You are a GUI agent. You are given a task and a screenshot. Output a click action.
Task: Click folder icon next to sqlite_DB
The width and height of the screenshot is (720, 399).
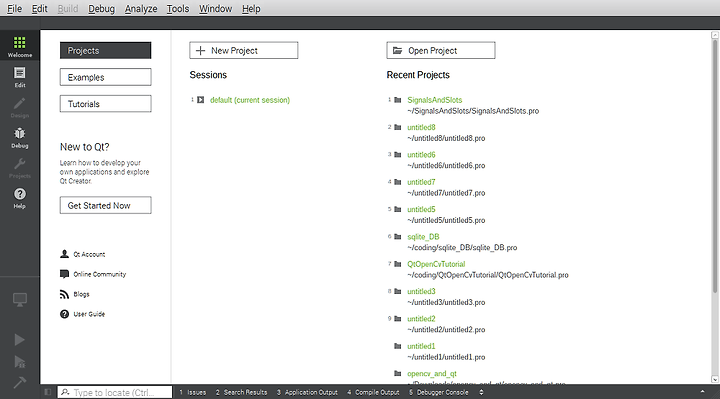pos(398,236)
